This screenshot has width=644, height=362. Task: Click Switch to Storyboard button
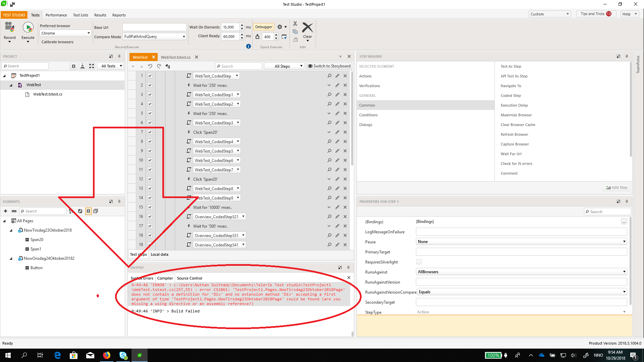[x=329, y=66]
